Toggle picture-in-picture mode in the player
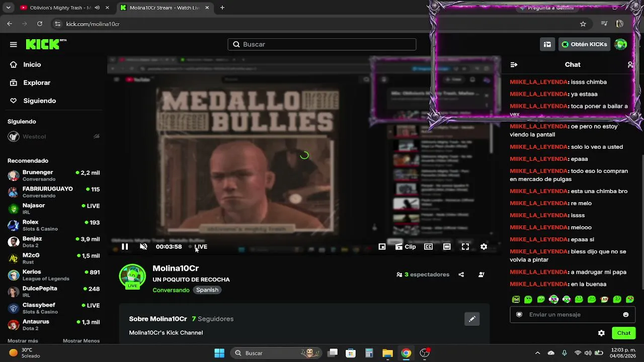 (x=382, y=246)
